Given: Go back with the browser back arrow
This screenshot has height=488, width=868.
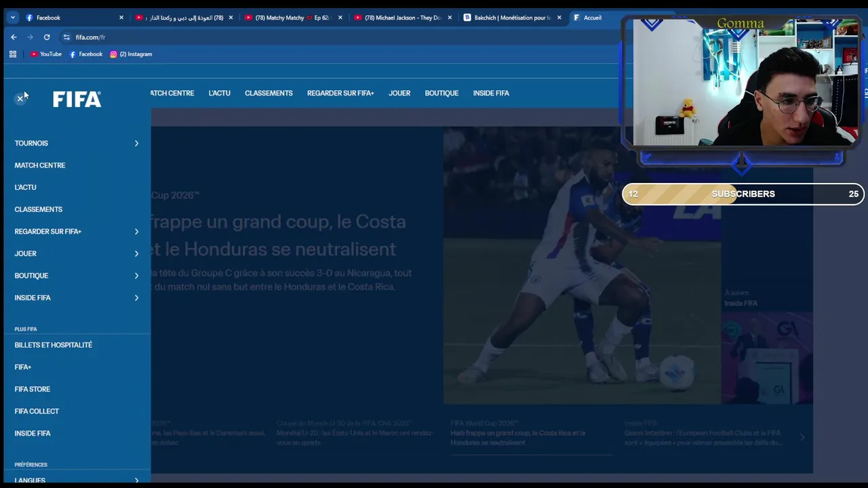Looking at the screenshot, I should point(14,37).
